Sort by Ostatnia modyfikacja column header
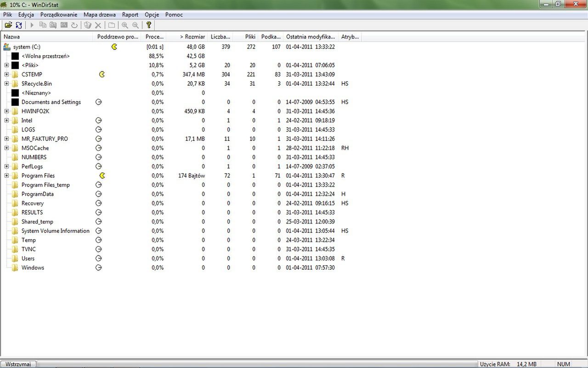 311,36
